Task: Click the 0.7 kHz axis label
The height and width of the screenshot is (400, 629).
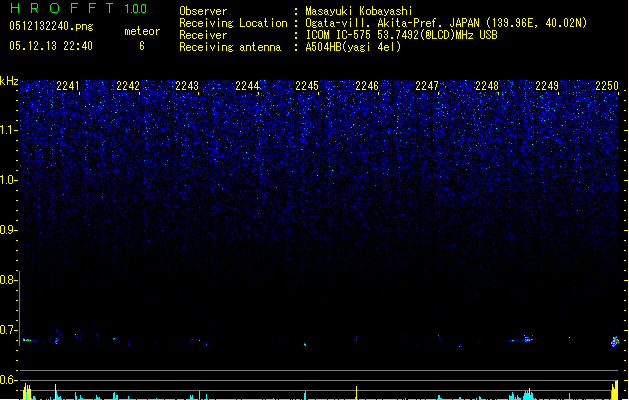Action: [x=9, y=330]
